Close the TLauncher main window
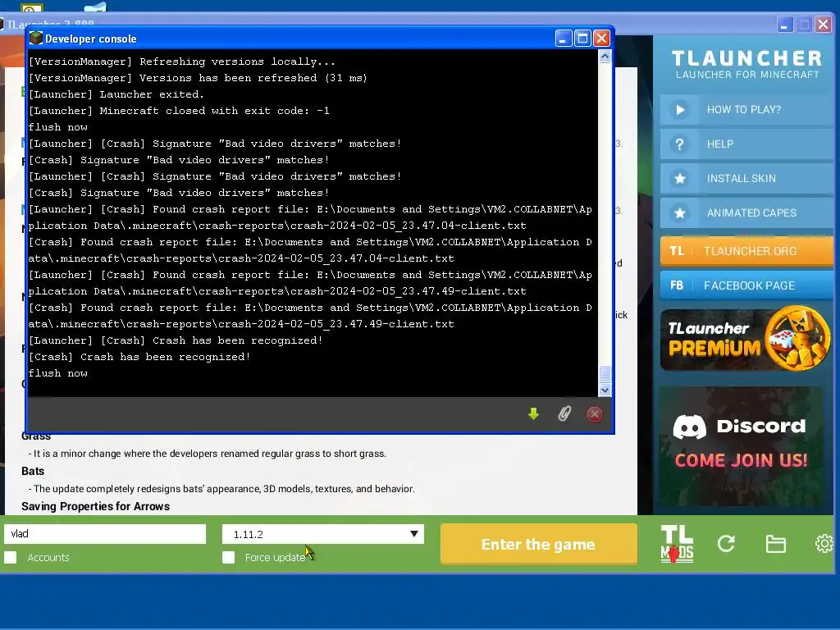The height and width of the screenshot is (630, 840). click(x=824, y=25)
